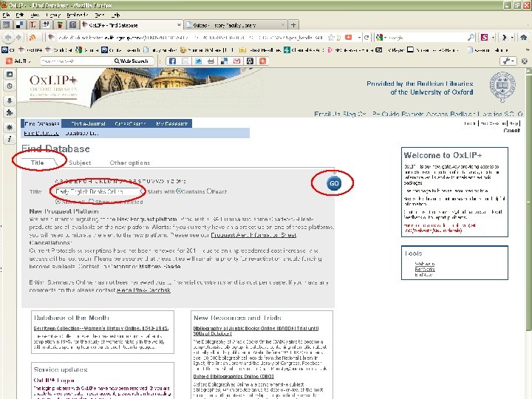The height and width of the screenshot is (399, 532).
Task: Click the browser back arrow
Action: (x=8, y=38)
